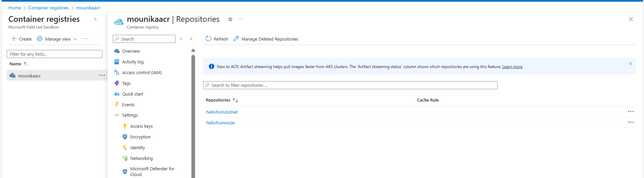Sort by the Repositories column header

click(222, 100)
